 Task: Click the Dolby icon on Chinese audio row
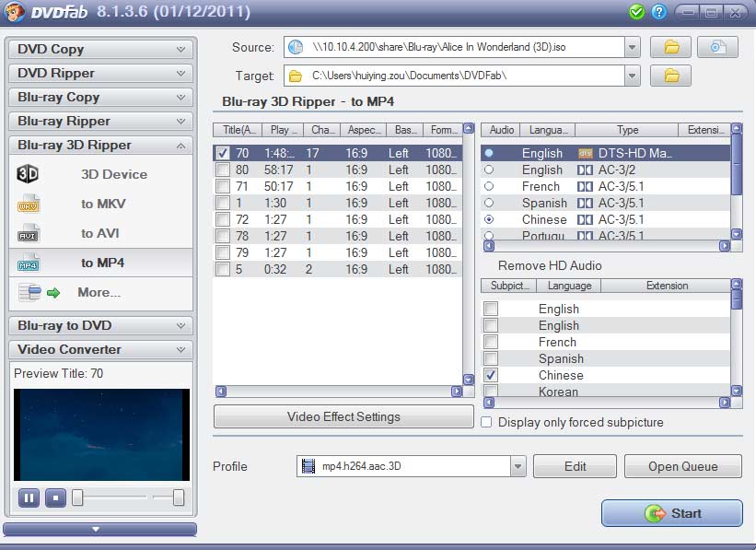tap(585, 219)
